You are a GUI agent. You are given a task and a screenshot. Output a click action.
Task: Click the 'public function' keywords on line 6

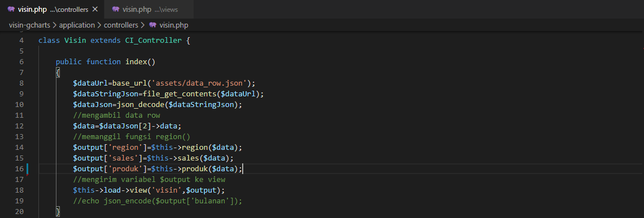(x=88, y=62)
